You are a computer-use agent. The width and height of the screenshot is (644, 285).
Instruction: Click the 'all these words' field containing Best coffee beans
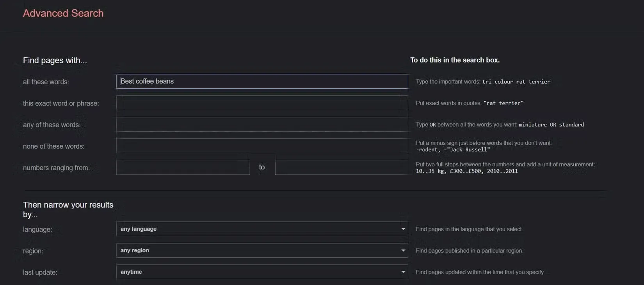(x=262, y=81)
